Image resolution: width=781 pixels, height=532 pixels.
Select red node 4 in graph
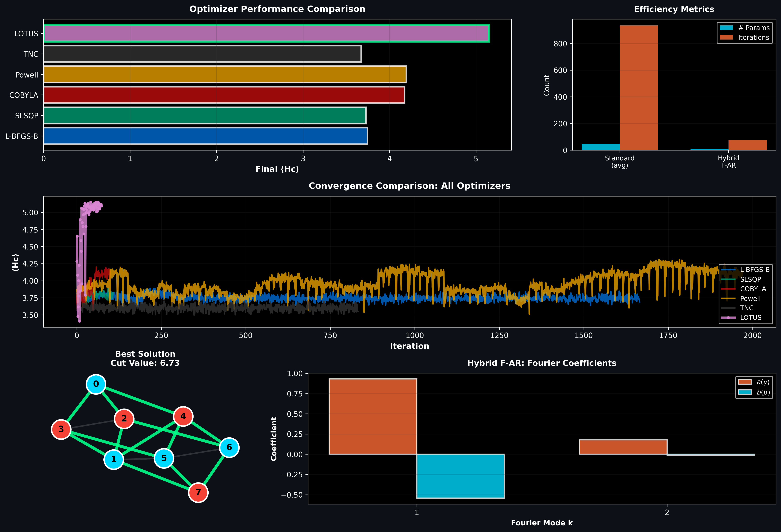point(183,416)
